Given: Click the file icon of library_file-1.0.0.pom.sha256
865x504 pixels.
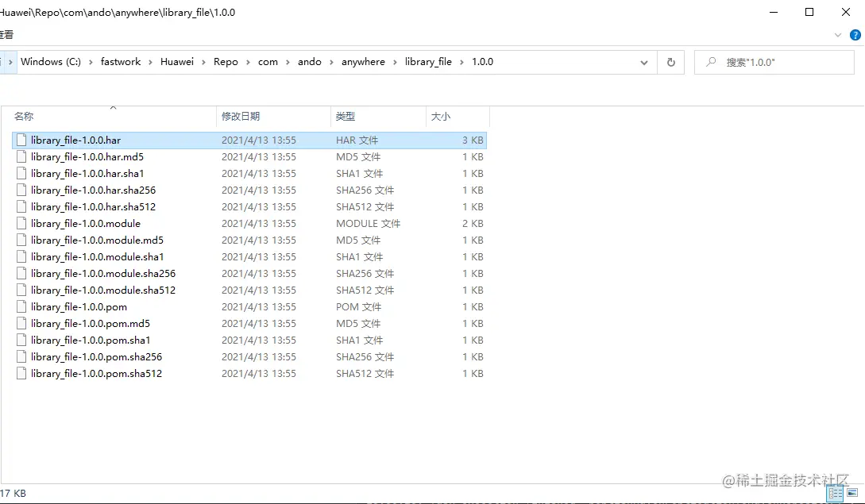Looking at the screenshot, I should (21, 357).
